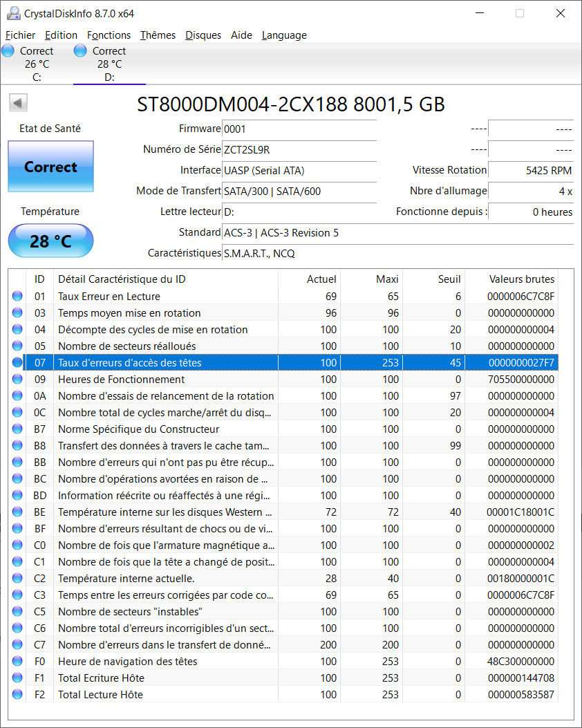
Task: Click status orb of row 09 Heures de Fonctionnement
Action: tap(17, 379)
